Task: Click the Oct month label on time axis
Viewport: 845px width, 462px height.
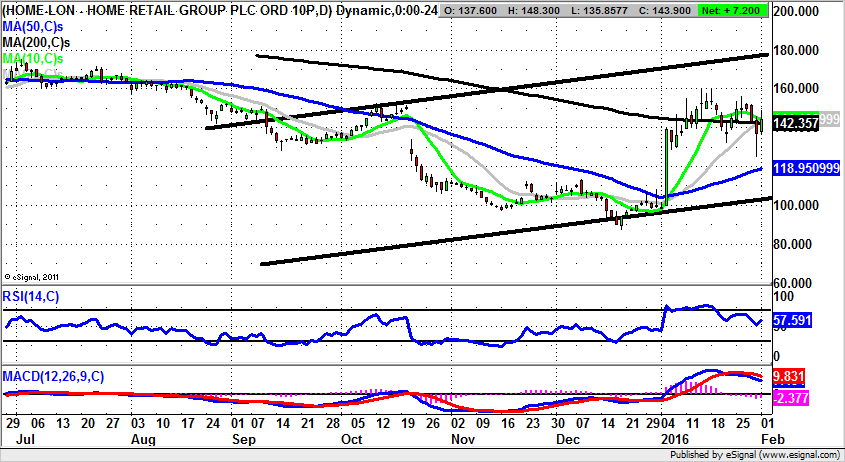Action: (x=352, y=437)
